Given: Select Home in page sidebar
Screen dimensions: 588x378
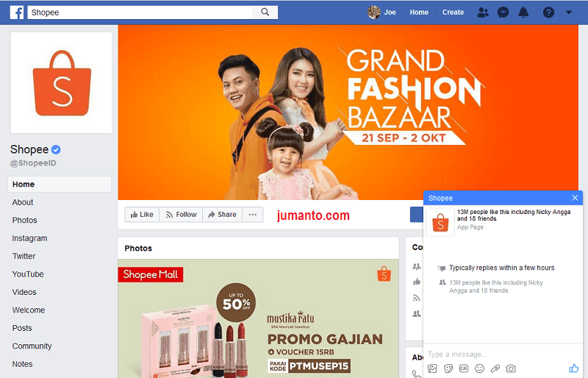Looking at the screenshot, I should click(x=60, y=185).
